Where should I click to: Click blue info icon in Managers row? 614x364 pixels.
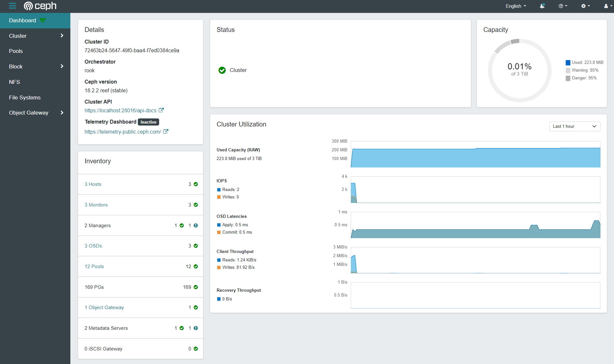(196, 226)
